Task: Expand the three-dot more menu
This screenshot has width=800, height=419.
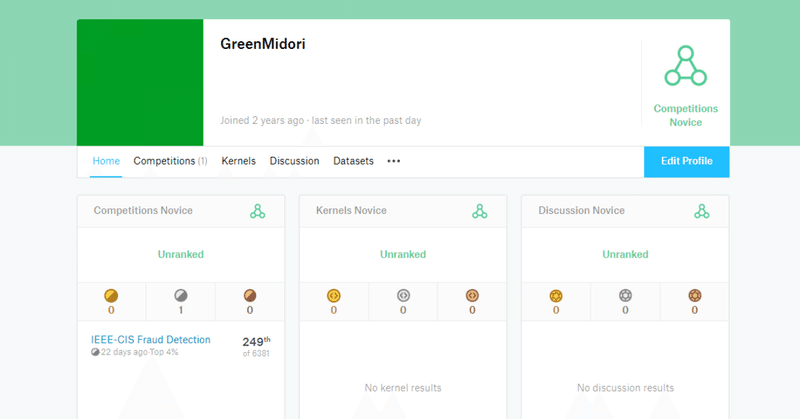Action: (x=393, y=161)
